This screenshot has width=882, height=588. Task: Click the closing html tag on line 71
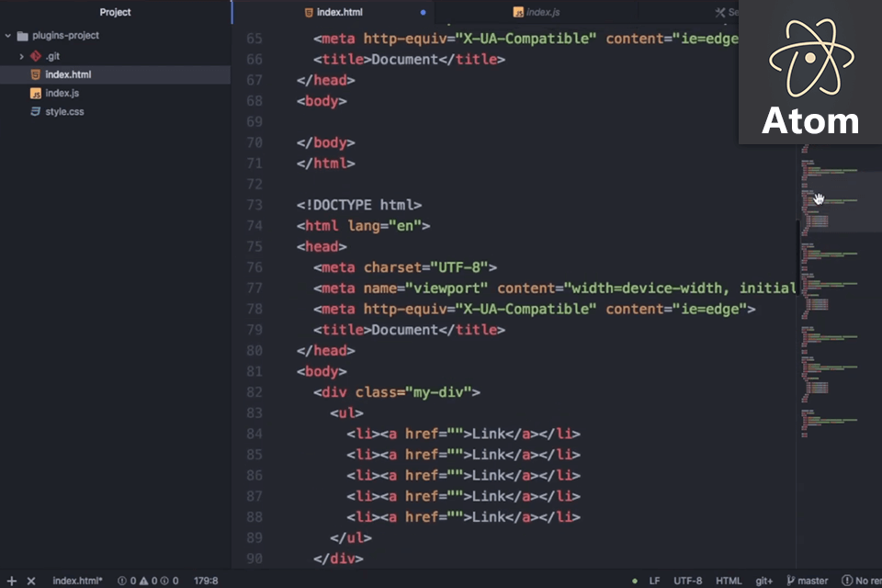point(325,164)
